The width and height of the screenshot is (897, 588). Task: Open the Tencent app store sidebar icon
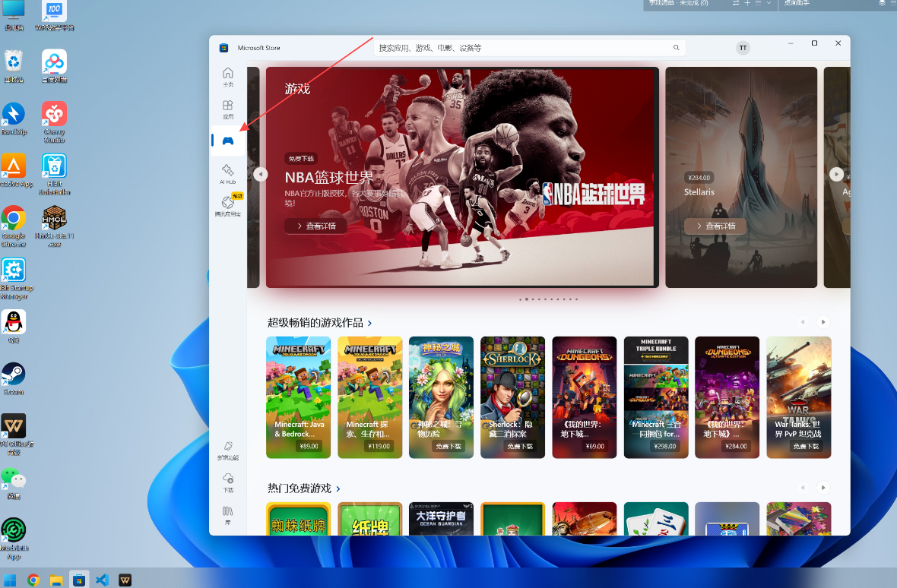pyautogui.click(x=228, y=206)
